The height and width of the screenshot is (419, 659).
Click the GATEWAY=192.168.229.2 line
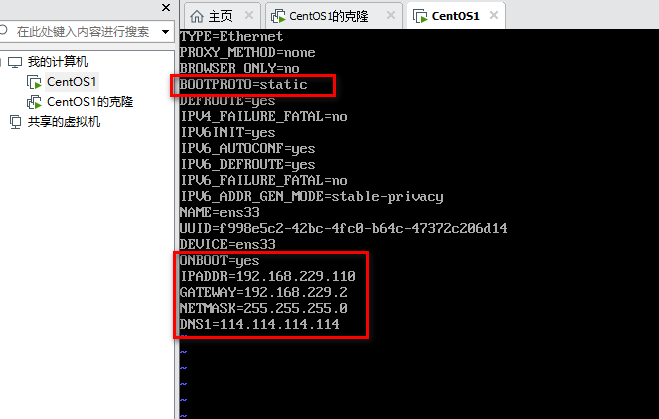(264, 292)
